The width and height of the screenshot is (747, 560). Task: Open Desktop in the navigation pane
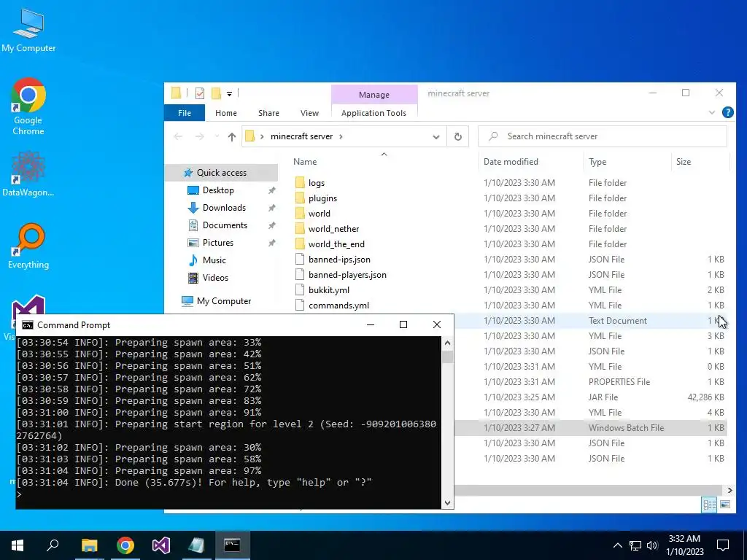[x=218, y=190]
